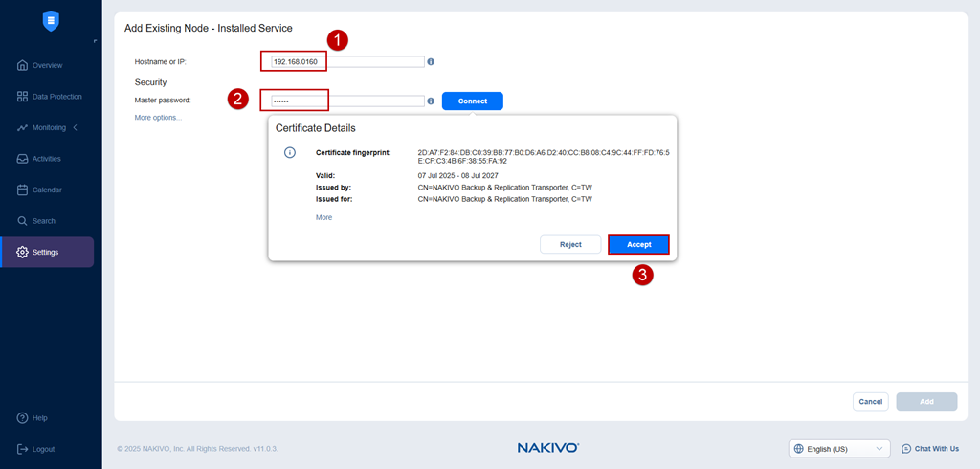Select Settings in the sidebar
The image size is (980, 469).
(47, 252)
